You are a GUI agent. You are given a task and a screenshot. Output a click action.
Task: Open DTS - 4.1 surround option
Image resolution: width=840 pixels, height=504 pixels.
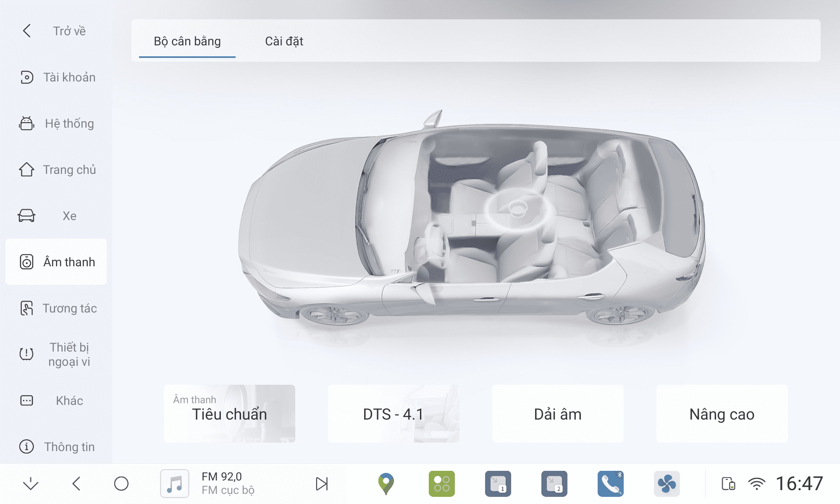click(394, 414)
